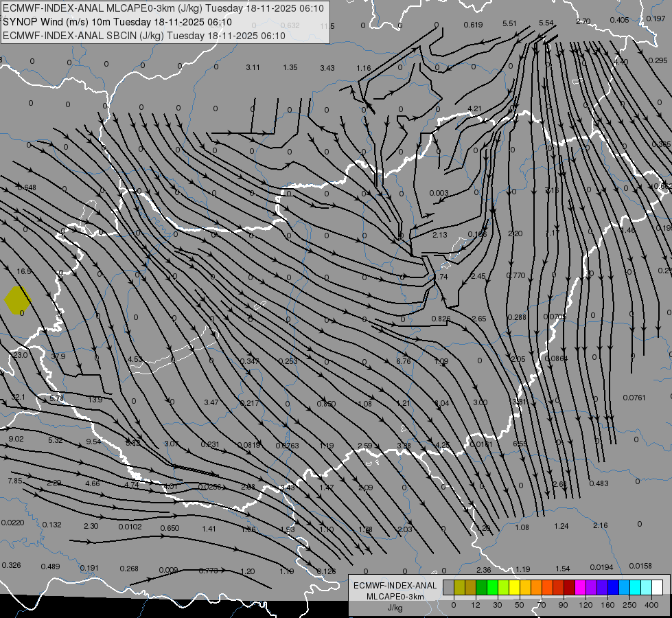Select the darkest red legend swatch

coord(569,588)
